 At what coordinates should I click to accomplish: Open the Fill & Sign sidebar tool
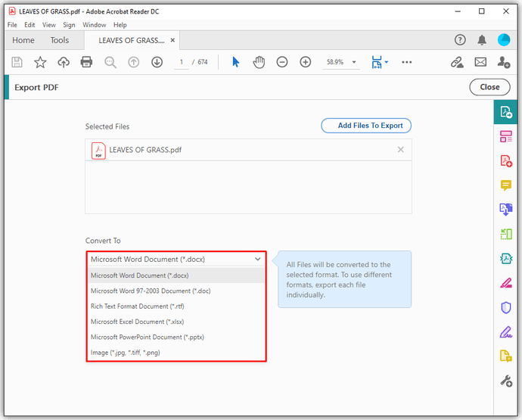click(505, 332)
